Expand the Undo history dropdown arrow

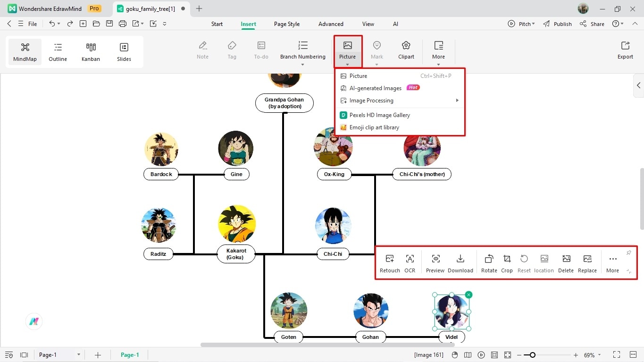point(59,24)
